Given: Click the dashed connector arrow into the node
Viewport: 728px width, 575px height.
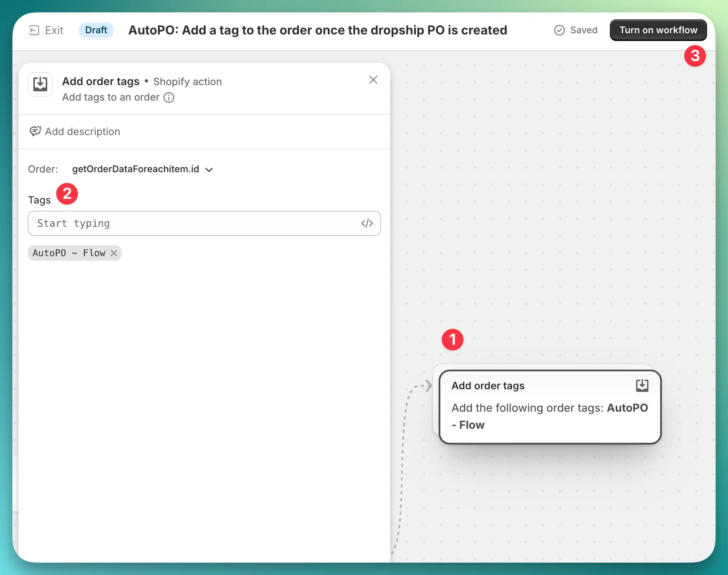Looking at the screenshot, I should (x=428, y=385).
